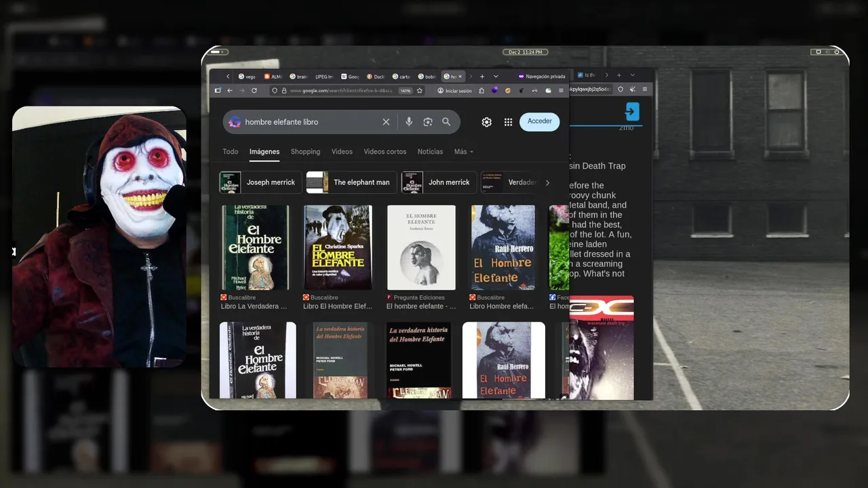Screen dimensions: 868x488
Task: Switch to the vega browser tab
Action: (x=248, y=77)
